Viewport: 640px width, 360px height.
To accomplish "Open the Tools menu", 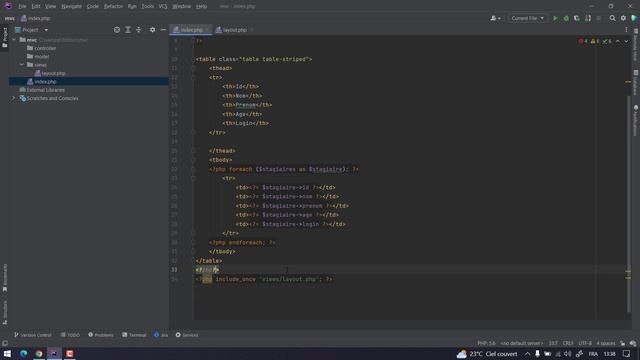I will 147,6.
